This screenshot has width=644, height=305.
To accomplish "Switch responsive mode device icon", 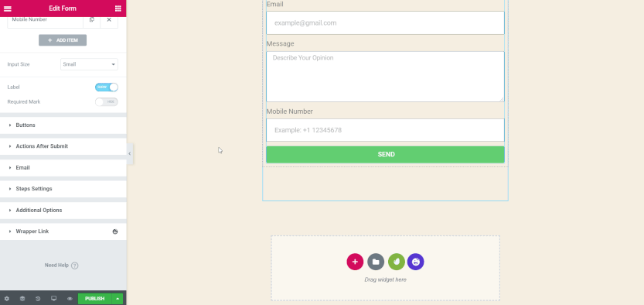I will coord(53,299).
